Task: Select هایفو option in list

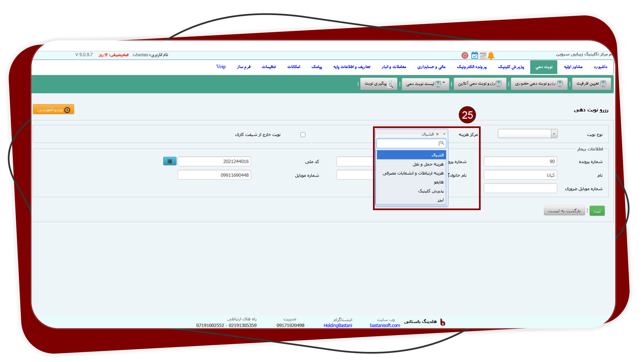Action: (412, 182)
